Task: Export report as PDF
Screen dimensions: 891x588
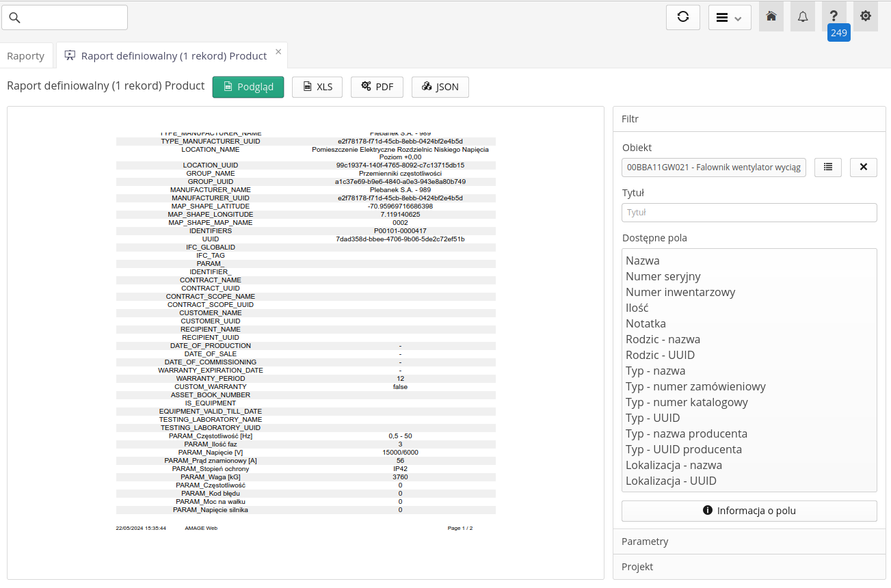Action: 377,87
